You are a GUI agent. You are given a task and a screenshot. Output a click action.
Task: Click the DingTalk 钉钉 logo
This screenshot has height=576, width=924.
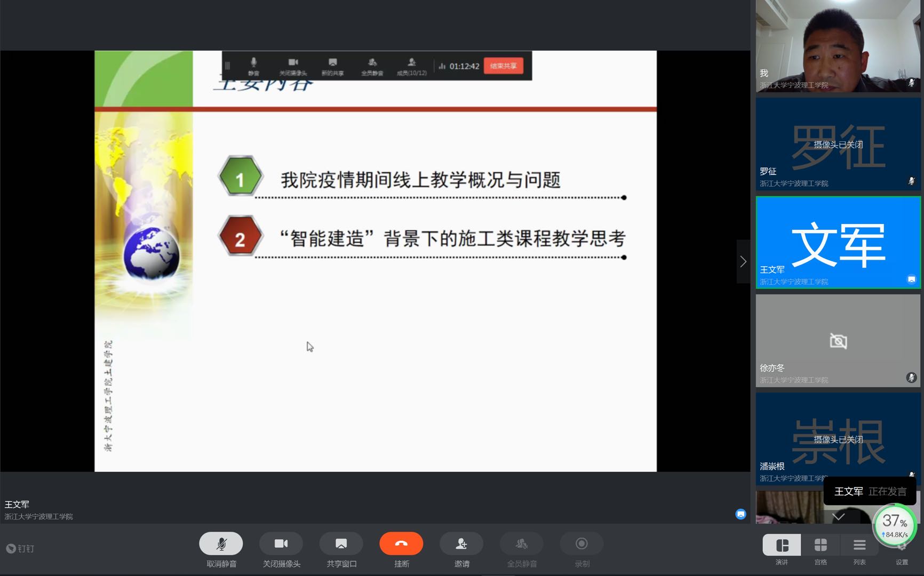click(x=20, y=548)
